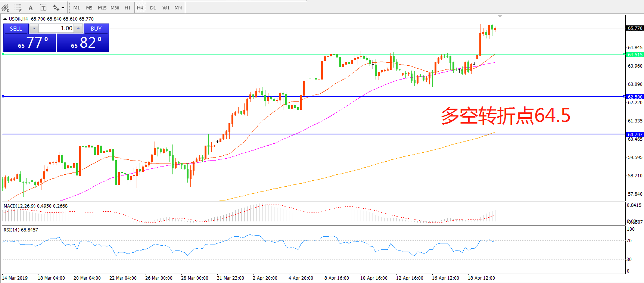
Task: Click the chart shift marker triangle at top
Action: point(500,16)
